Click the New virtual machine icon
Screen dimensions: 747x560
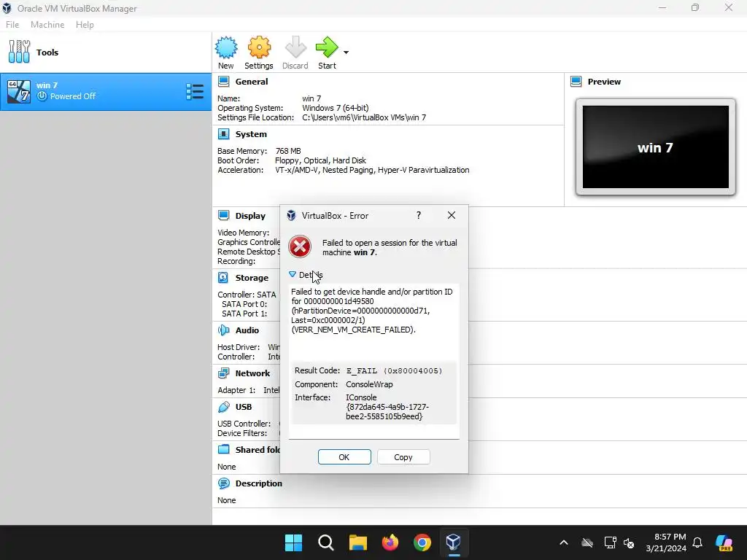(226, 47)
